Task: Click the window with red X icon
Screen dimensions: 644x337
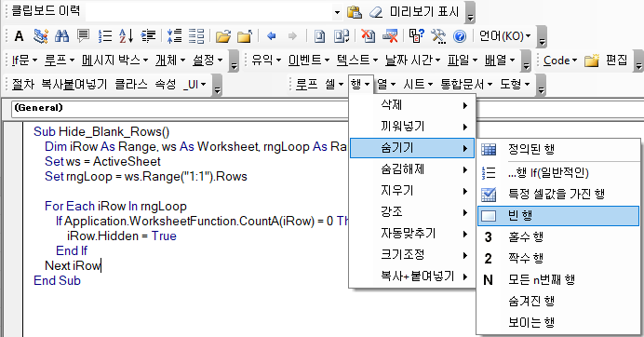Action: point(390,36)
